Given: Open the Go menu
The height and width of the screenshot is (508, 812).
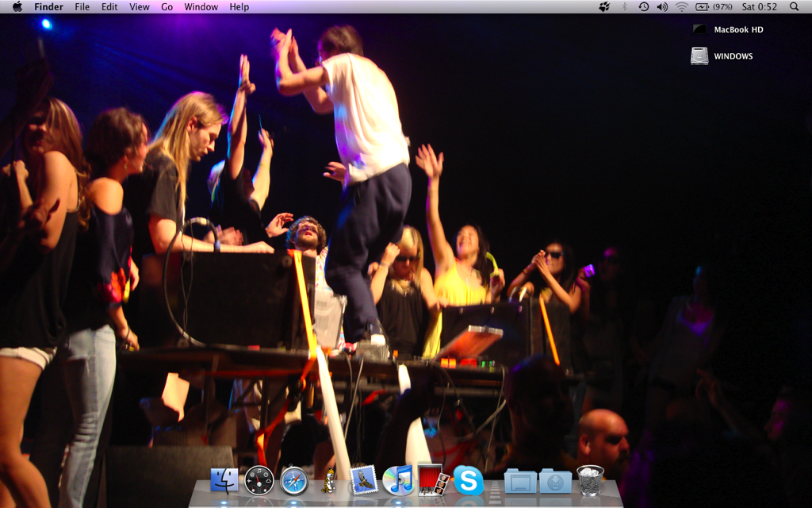Looking at the screenshot, I should pos(167,6).
